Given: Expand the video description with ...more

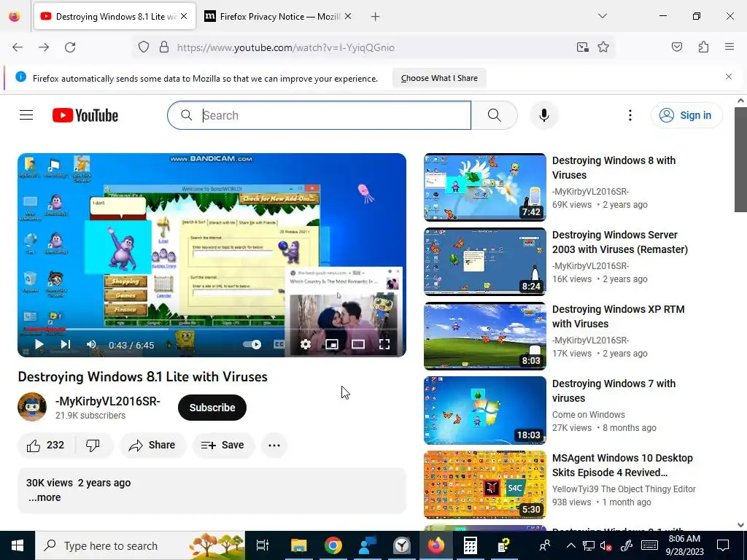Looking at the screenshot, I should [x=44, y=497].
